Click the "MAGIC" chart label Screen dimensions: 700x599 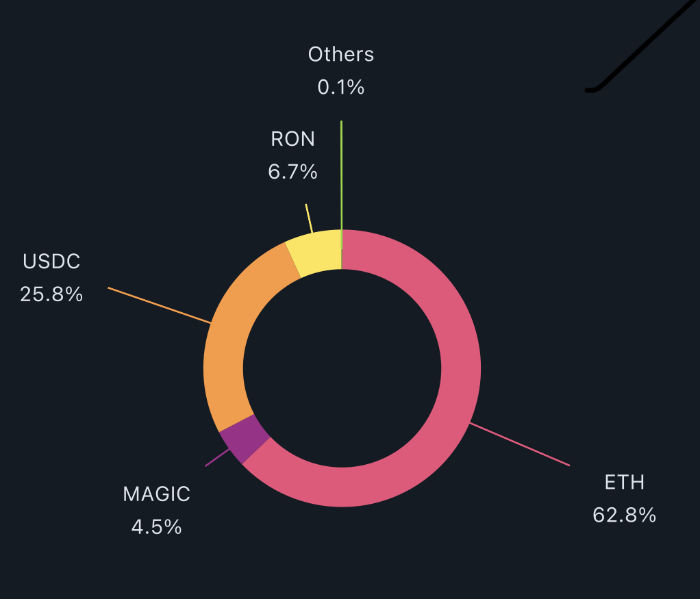pyautogui.click(x=156, y=494)
